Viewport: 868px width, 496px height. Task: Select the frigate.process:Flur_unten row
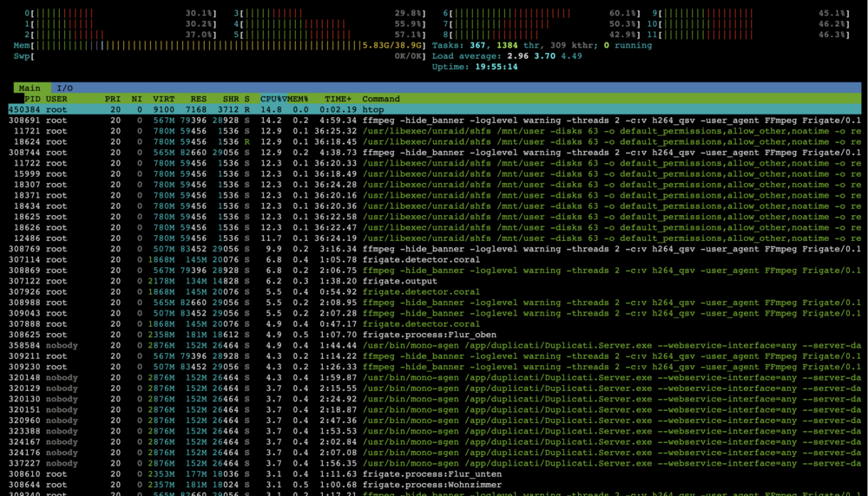435,473
